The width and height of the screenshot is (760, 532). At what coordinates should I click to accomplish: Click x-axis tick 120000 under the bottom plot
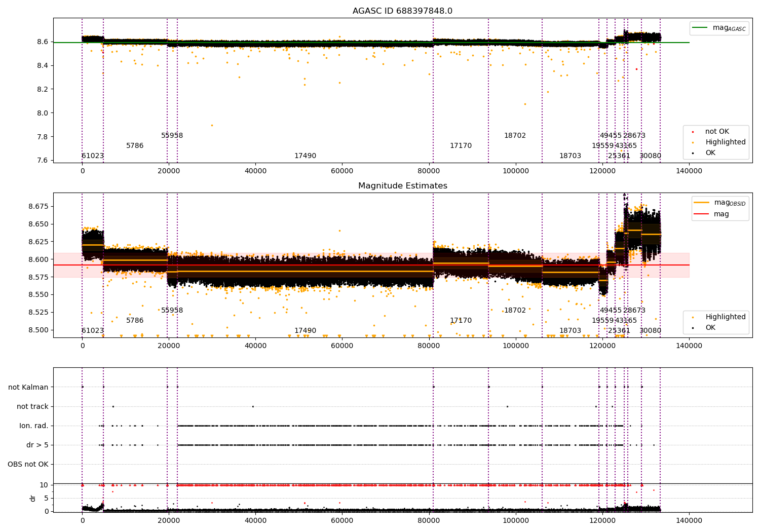tap(602, 521)
